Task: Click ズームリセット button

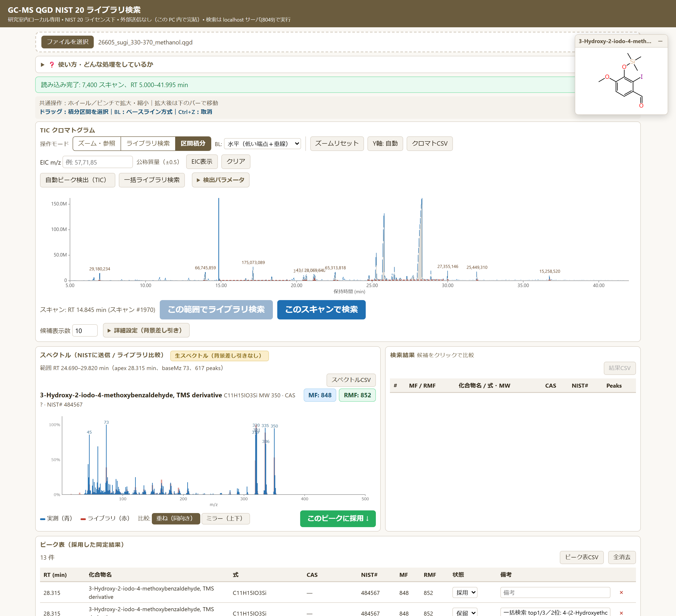Action: pos(337,144)
